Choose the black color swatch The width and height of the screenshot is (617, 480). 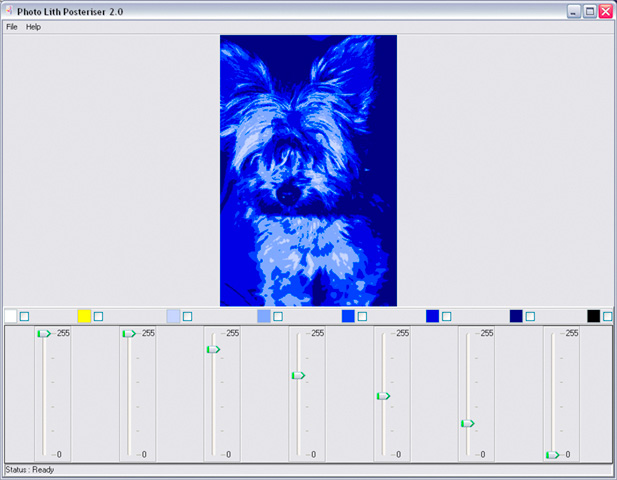click(594, 316)
